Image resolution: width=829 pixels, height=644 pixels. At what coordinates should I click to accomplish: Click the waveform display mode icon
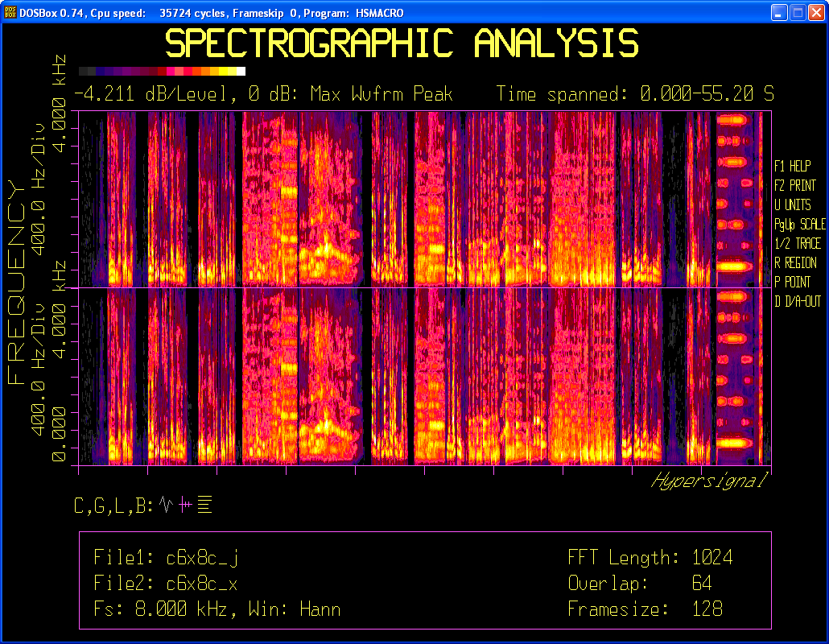click(166, 505)
